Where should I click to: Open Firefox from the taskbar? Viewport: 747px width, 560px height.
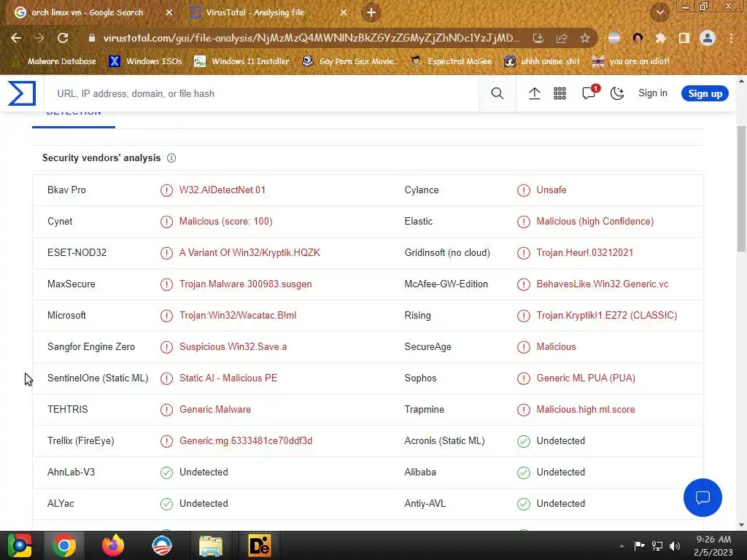(113, 545)
